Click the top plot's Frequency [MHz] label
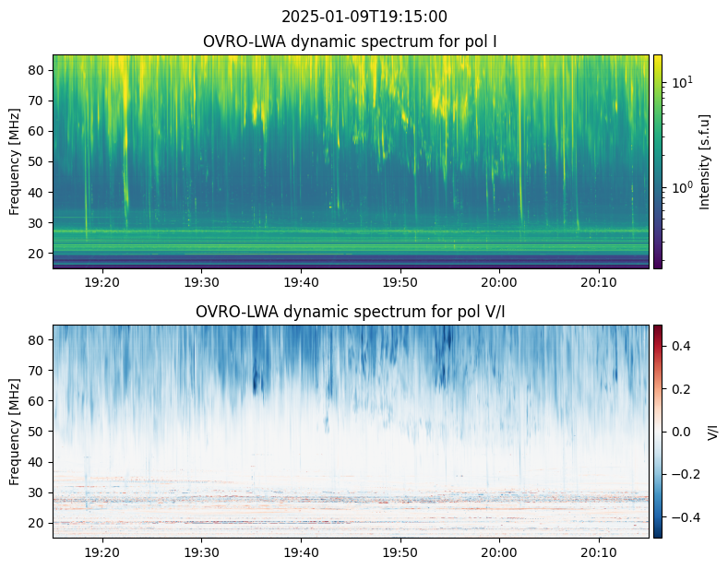 15,161
